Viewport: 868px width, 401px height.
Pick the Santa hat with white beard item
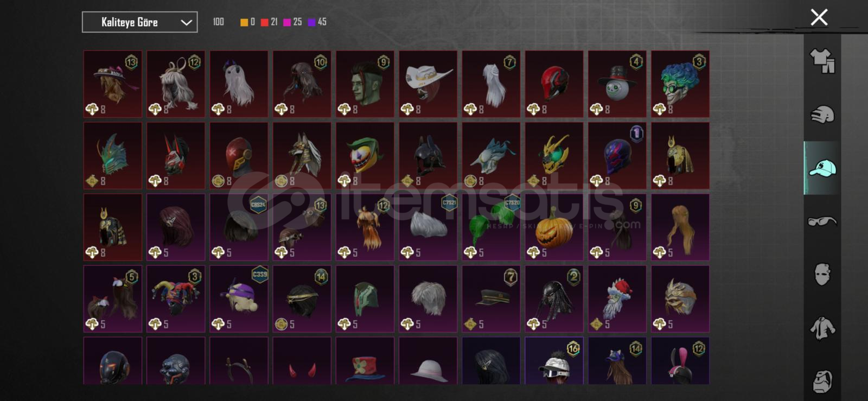point(617,299)
